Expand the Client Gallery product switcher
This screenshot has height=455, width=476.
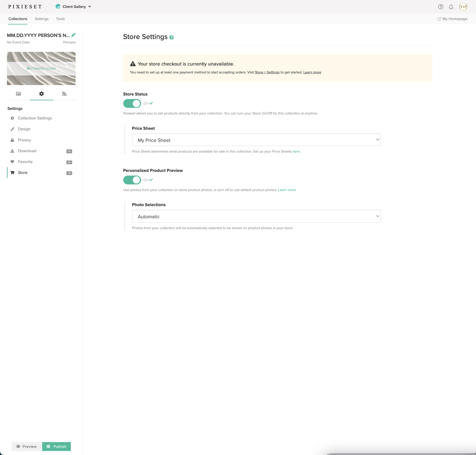73,6
